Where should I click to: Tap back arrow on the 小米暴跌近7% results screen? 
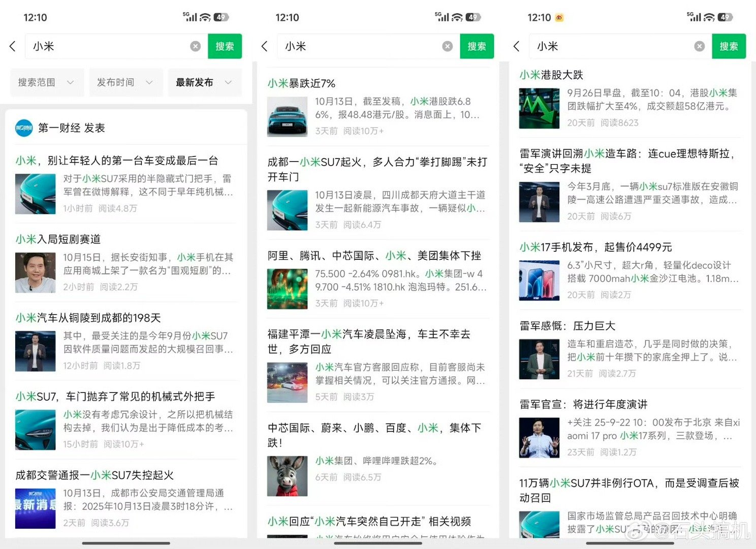(x=264, y=46)
